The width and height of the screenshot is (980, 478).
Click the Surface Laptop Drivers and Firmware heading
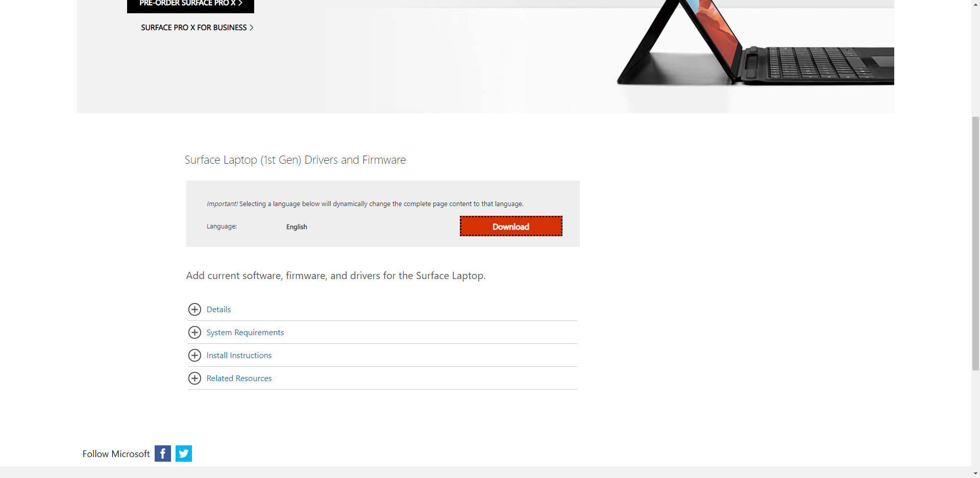[x=295, y=160]
